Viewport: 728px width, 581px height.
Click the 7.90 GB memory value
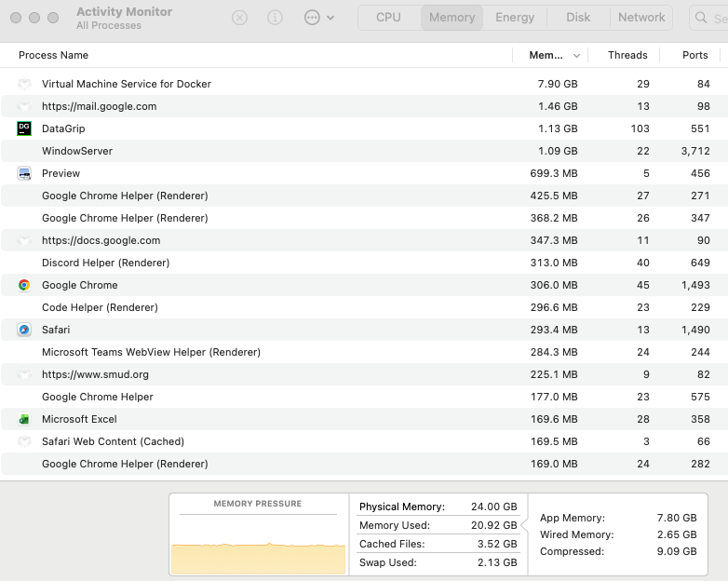tap(558, 84)
